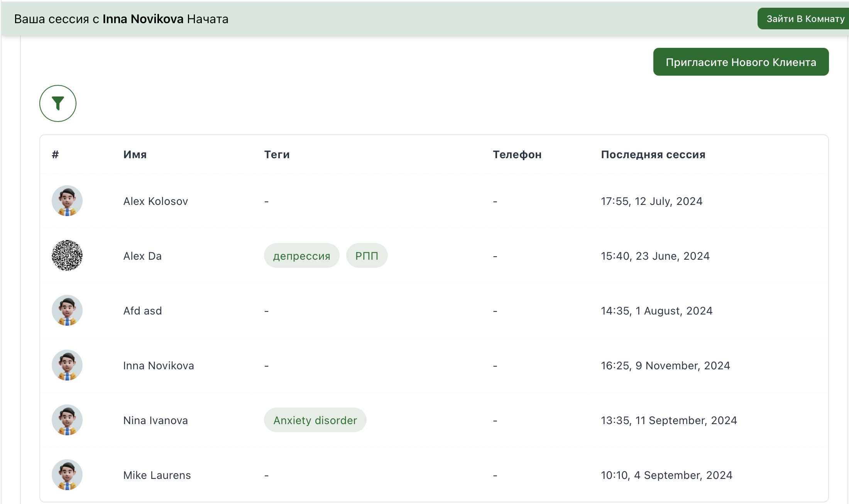Click Alex Kolosov's avatar
This screenshot has height=504, width=849.
pos(67,201)
